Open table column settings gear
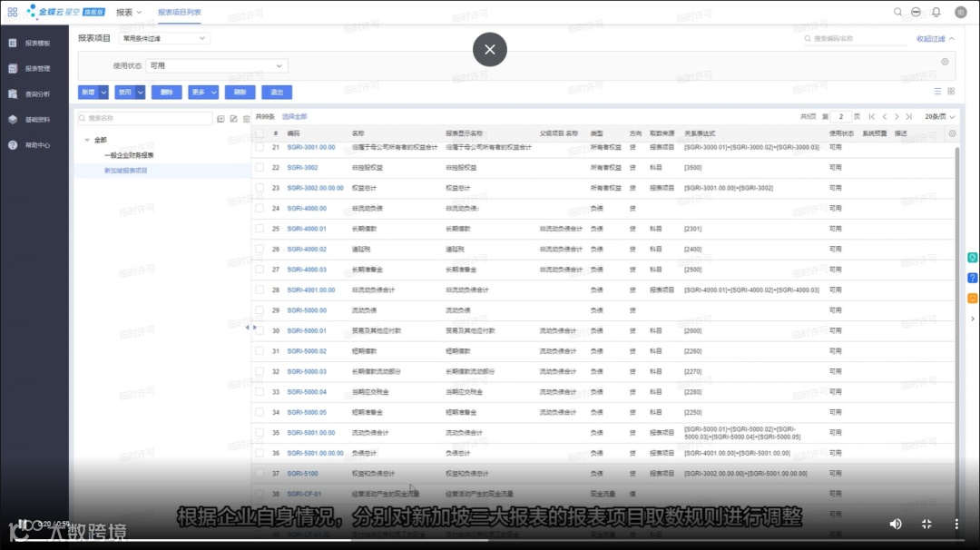The image size is (980, 550). click(952, 133)
